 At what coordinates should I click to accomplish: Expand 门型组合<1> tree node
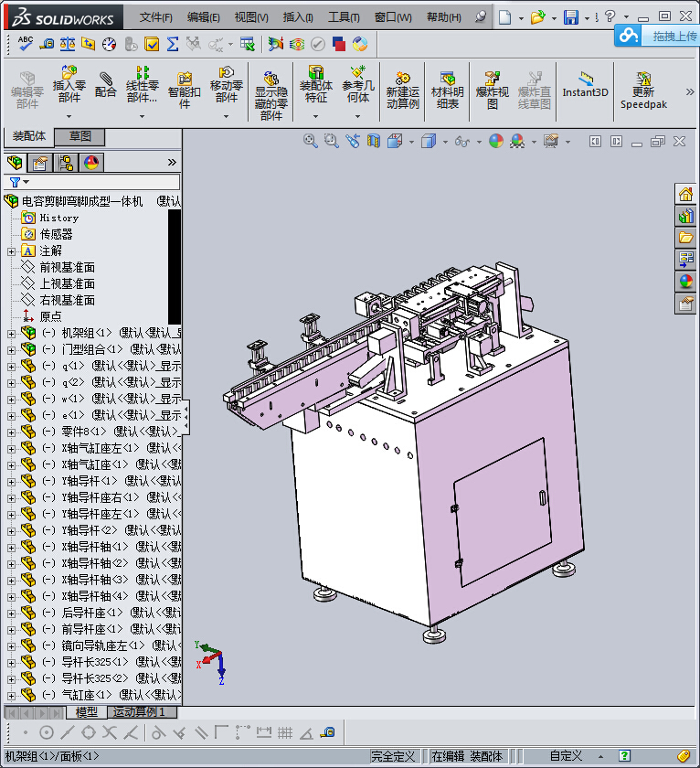pos(11,351)
